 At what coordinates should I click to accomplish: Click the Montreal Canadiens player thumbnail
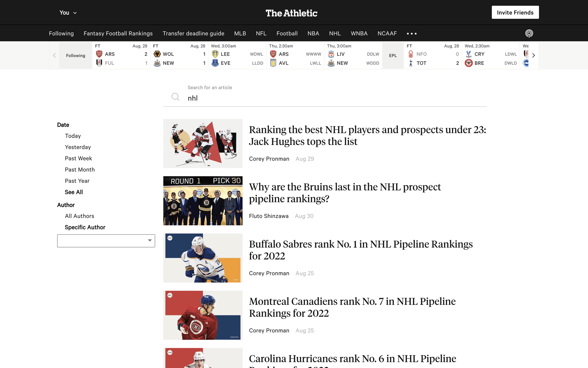(x=203, y=315)
